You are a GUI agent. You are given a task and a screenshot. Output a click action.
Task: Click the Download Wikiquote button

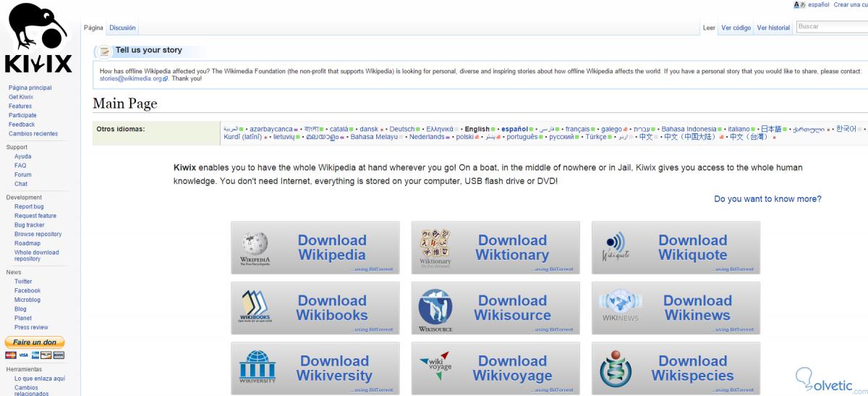pyautogui.click(x=676, y=248)
